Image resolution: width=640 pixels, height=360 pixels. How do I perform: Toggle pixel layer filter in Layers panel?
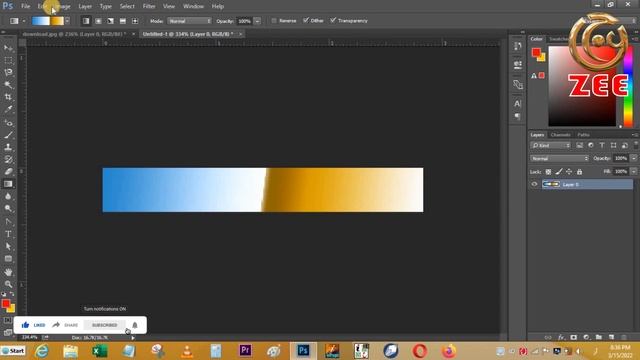(580, 145)
